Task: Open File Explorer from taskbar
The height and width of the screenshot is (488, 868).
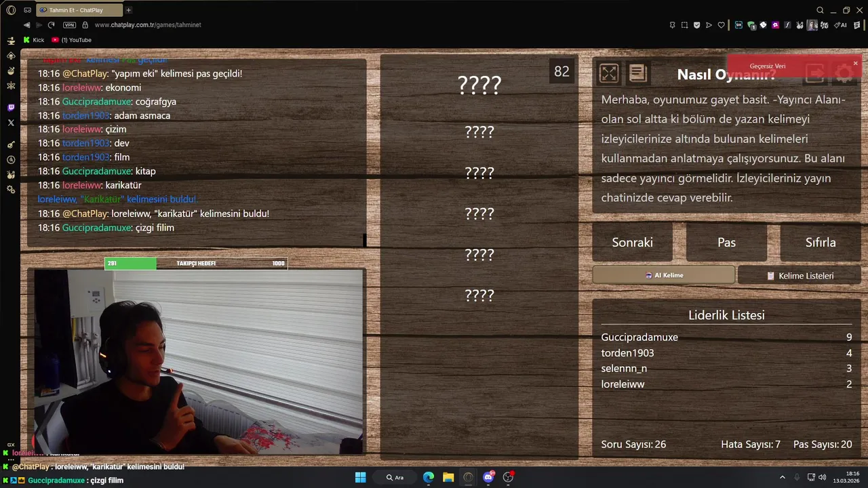Action: (x=448, y=477)
